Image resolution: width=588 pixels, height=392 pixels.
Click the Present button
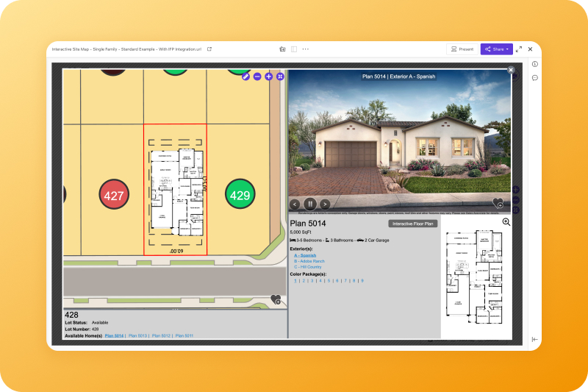[x=462, y=49]
